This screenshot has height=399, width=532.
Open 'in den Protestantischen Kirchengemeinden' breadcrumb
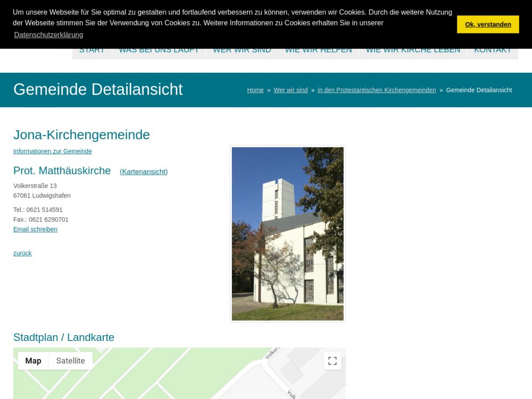point(377,90)
